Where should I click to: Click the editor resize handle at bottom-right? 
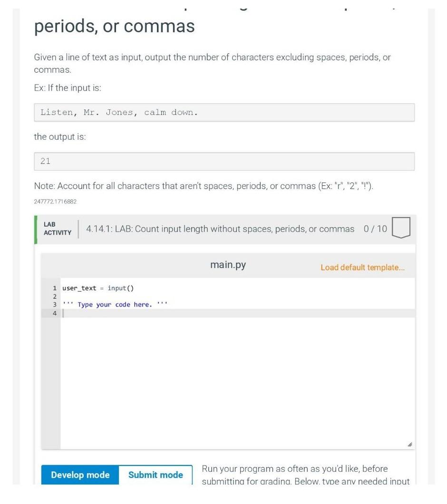pos(410,445)
